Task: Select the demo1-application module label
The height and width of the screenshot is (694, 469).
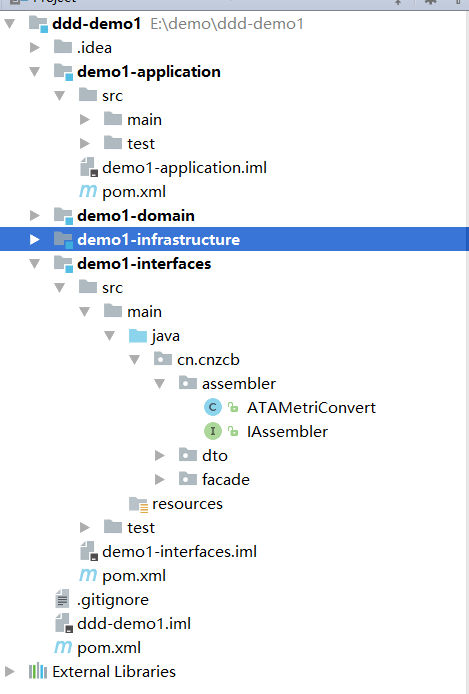Action: coord(149,72)
